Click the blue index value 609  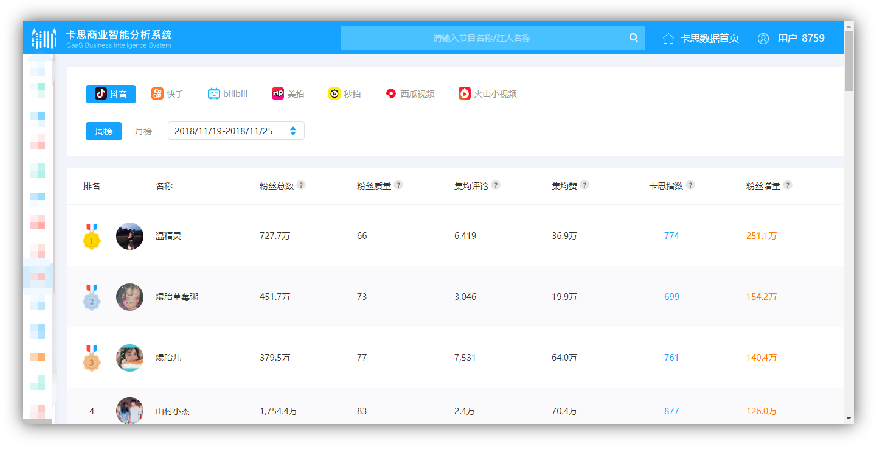[x=671, y=297]
